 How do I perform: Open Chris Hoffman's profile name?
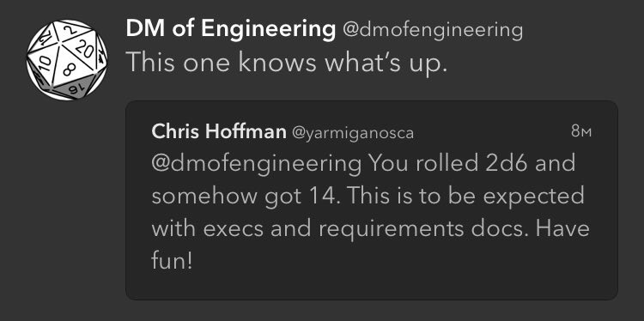(219, 132)
